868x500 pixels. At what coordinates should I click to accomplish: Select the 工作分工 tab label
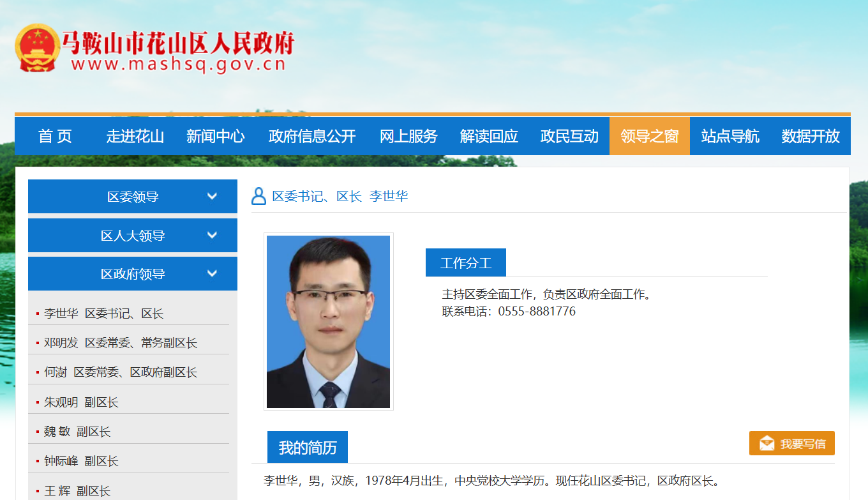(465, 263)
